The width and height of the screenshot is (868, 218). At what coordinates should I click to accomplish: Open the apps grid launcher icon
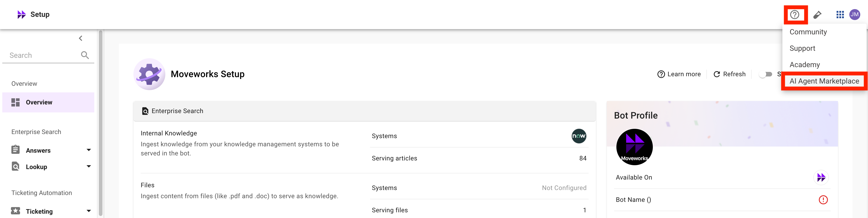pyautogui.click(x=840, y=15)
